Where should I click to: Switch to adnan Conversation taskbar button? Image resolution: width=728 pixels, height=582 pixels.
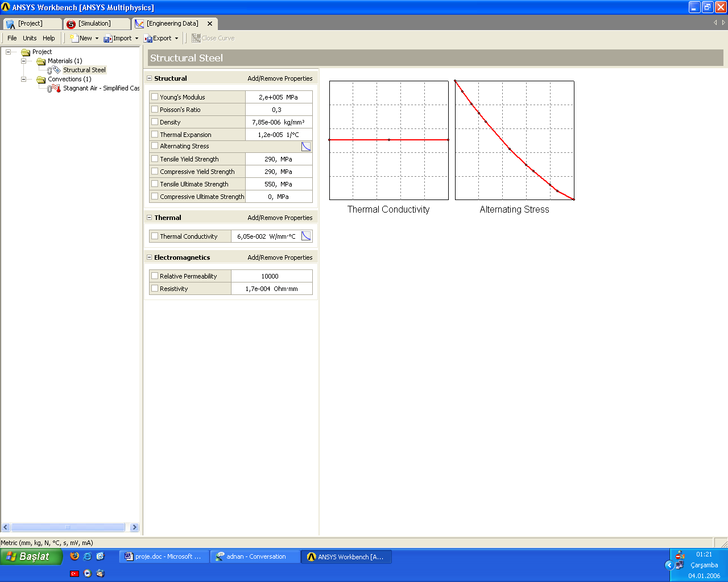(255, 556)
